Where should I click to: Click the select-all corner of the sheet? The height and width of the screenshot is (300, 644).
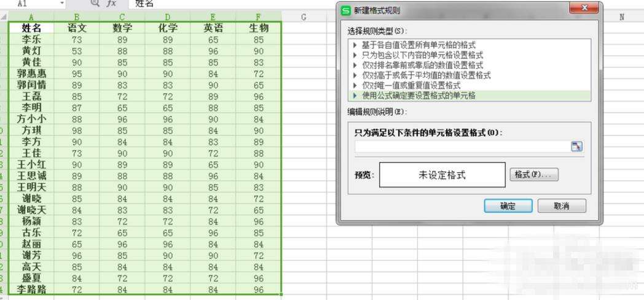[4, 17]
